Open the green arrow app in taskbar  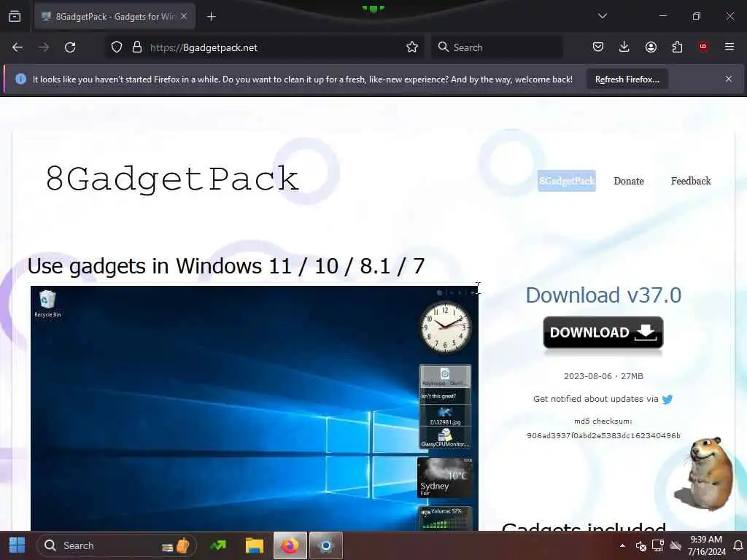pyautogui.click(x=218, y=545)
